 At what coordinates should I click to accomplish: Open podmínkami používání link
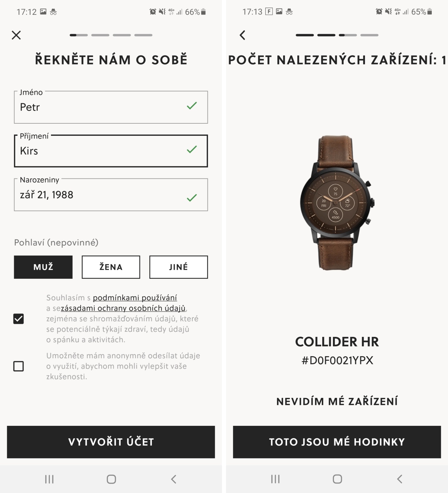(x=135, y=298)
